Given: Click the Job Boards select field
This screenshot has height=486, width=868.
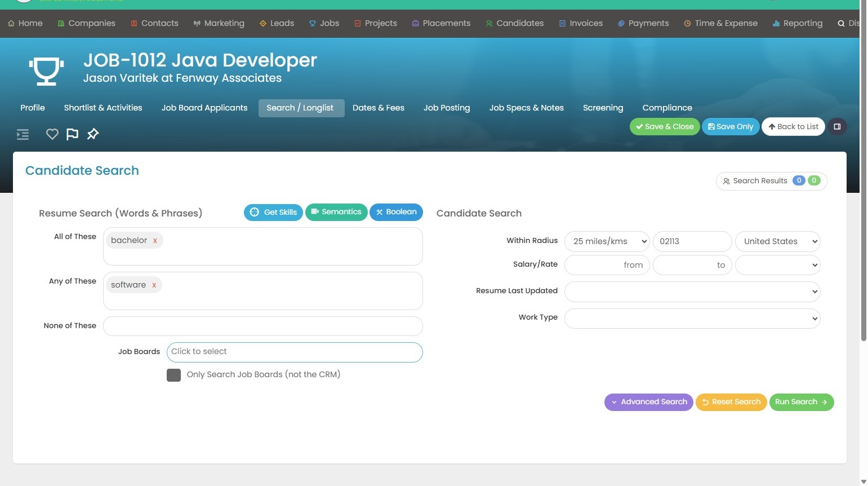Looking at the screenshot, I should (x=294, y=352).
